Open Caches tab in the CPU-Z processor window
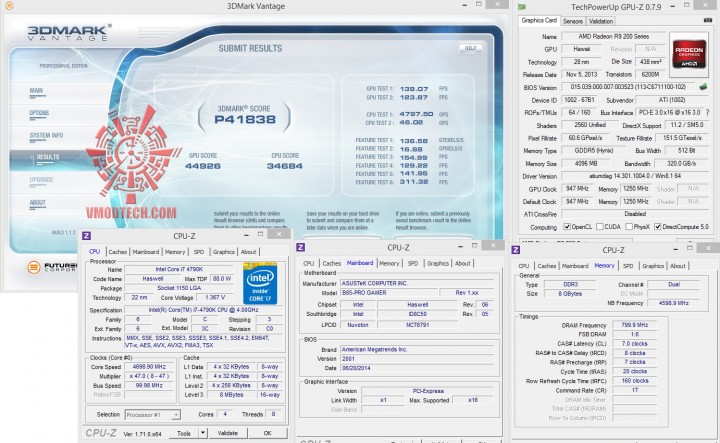This screenshot has width=720, height=443. 118,252
